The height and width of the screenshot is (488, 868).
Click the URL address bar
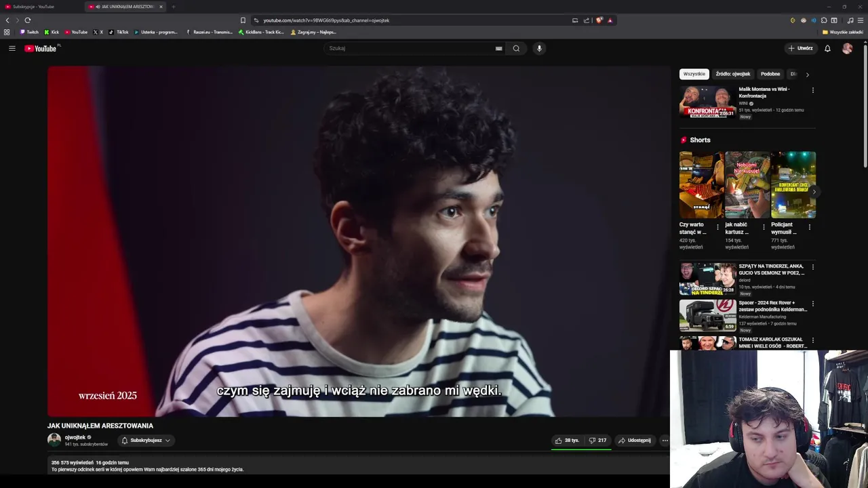pos(414,20)
